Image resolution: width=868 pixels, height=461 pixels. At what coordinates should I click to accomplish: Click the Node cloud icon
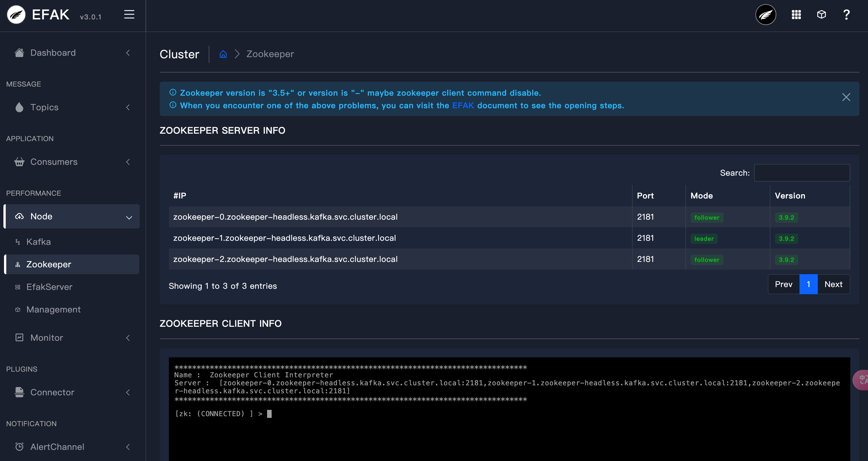[x=19, y=217]
